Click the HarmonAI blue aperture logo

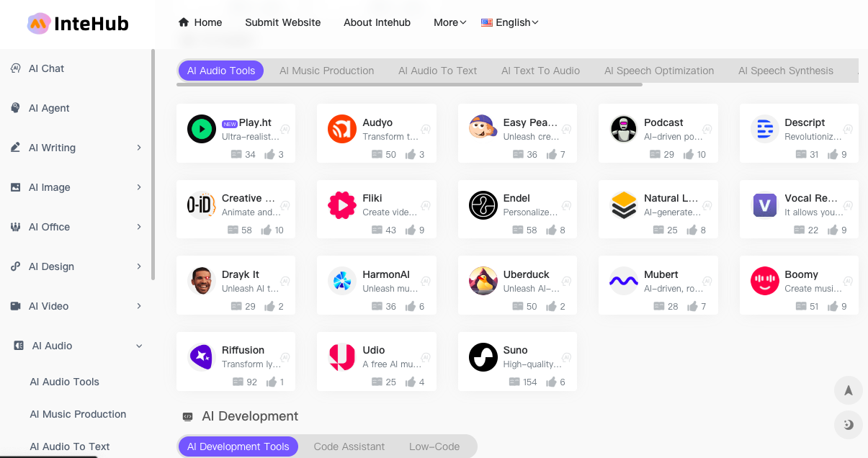[342, 281]
